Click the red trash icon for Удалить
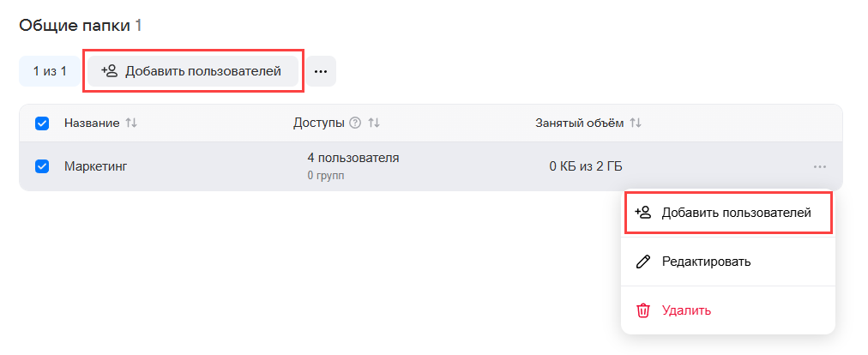The image size is (868, 355). tap(642, 310)
